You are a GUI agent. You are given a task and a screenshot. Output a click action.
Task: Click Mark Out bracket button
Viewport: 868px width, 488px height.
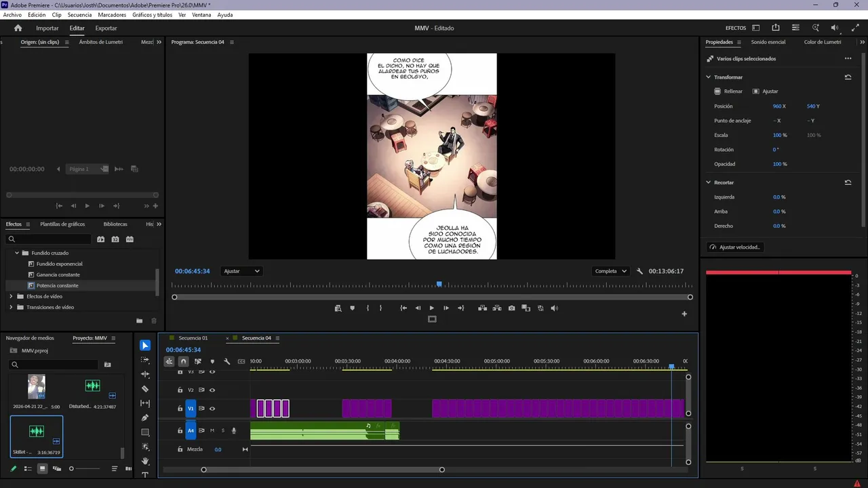(380, 308)
